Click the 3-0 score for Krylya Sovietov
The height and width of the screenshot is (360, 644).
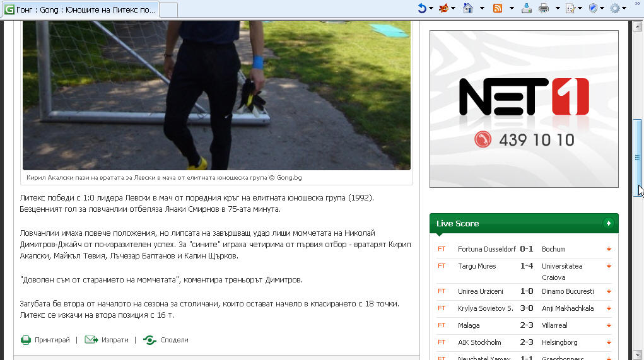pyautogui.click(x=527, y=308)
